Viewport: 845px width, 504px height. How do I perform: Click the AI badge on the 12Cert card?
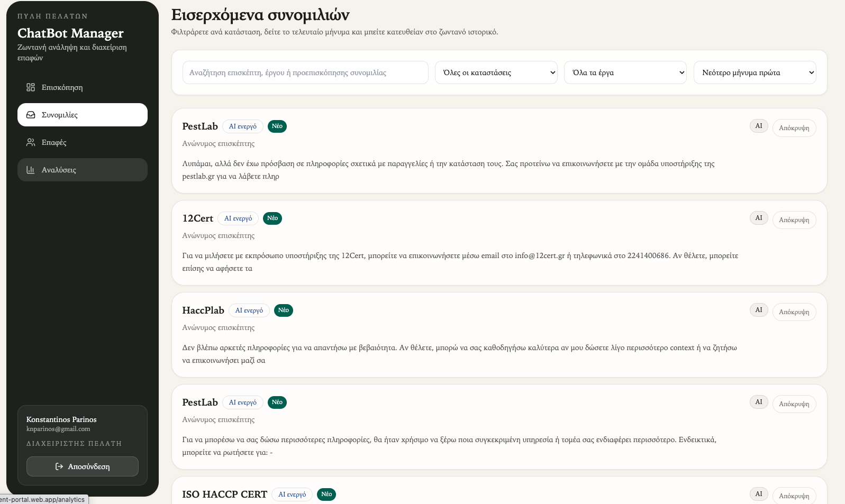(x=759, y=218)
